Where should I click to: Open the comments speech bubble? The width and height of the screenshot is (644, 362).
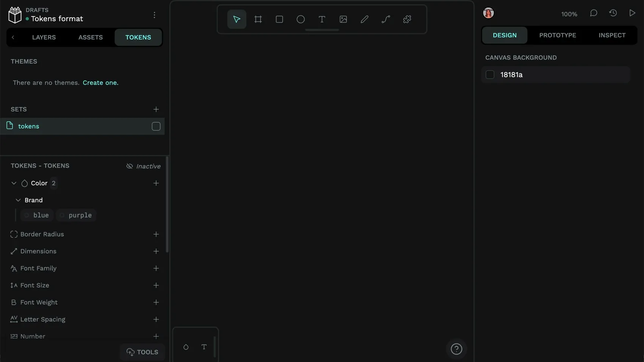click(x=594, y=13)
